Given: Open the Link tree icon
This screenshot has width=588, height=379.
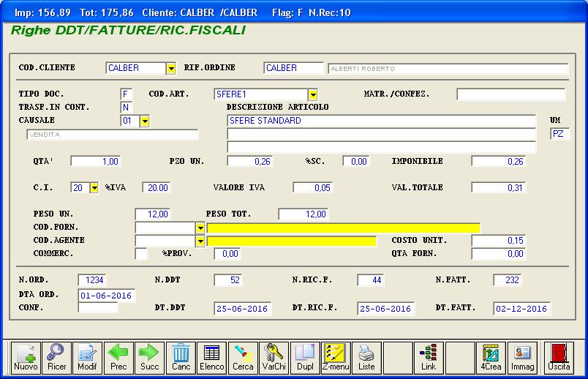Looking at the screenshot, I should coord(429,358).
